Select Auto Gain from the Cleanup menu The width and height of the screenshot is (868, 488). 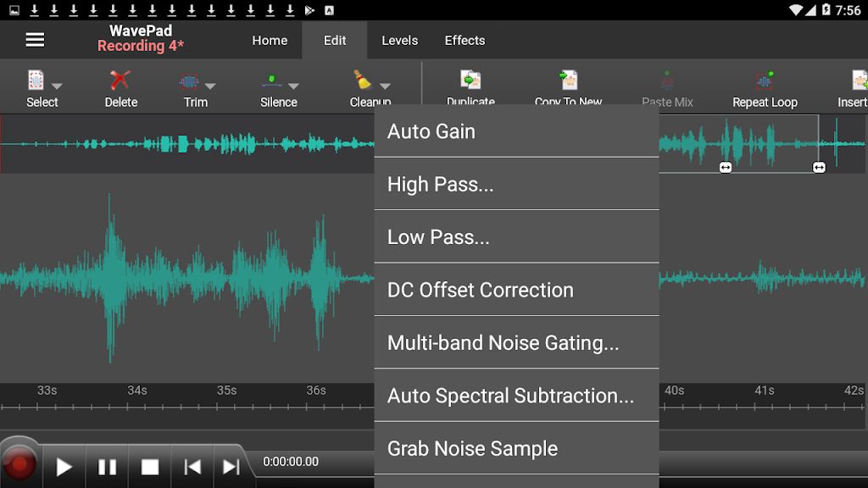click(x=515, y=130)
